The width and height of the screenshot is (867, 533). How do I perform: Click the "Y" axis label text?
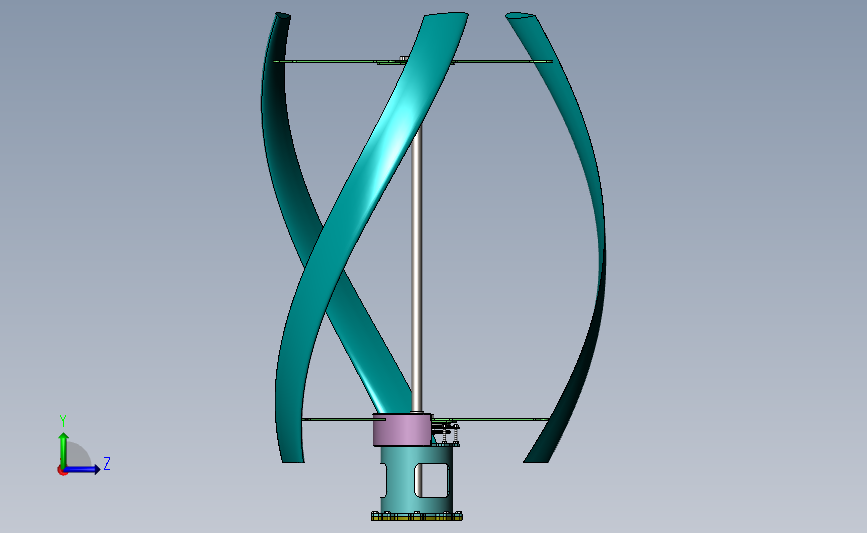[62, 421]
